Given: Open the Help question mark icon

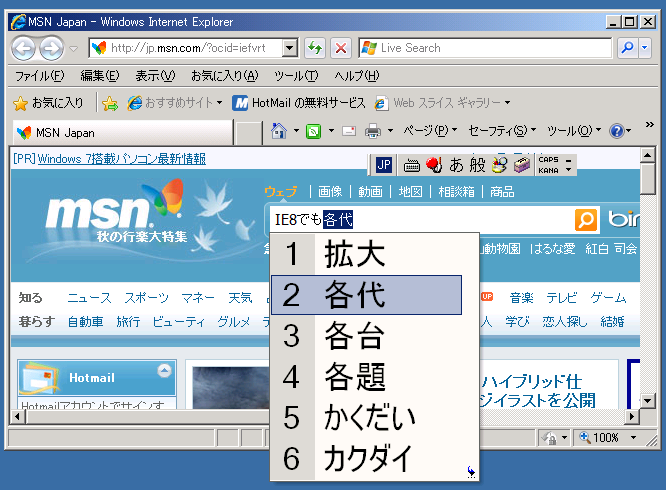Looking at the screenshot, I should tap(616, 131).
